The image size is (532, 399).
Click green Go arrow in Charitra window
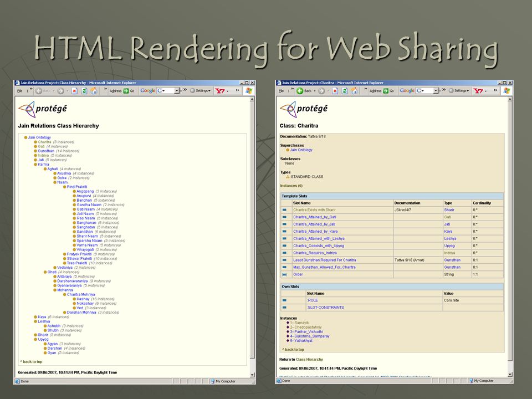click(386, 91)
